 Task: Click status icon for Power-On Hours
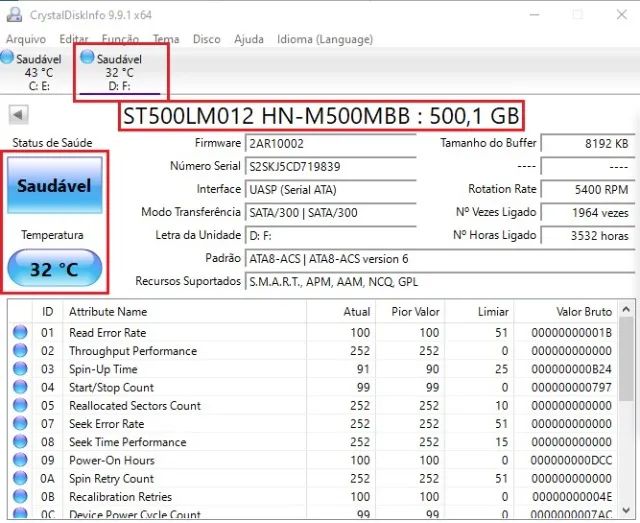(20, 460)
